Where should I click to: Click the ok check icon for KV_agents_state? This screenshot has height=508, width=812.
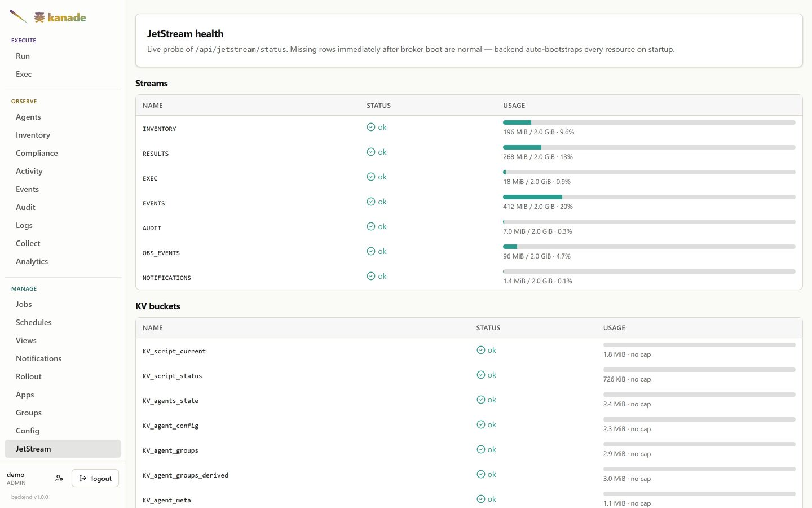pos(481,400)
